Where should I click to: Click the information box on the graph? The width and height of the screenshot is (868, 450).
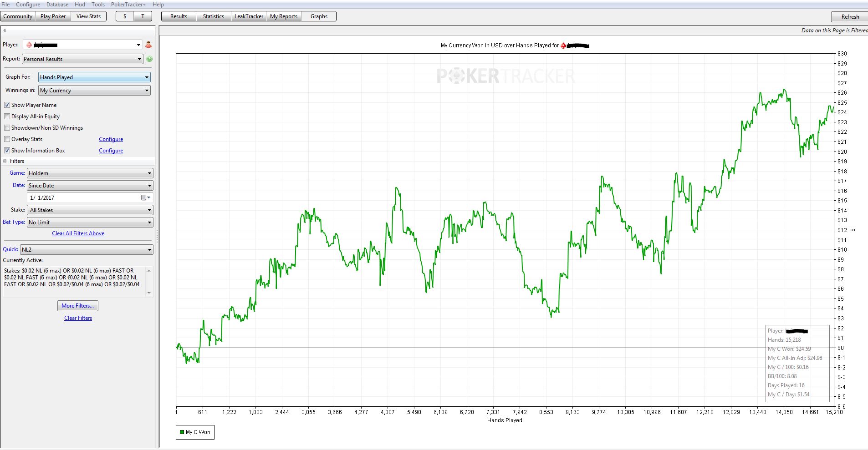tap(797, 363)
